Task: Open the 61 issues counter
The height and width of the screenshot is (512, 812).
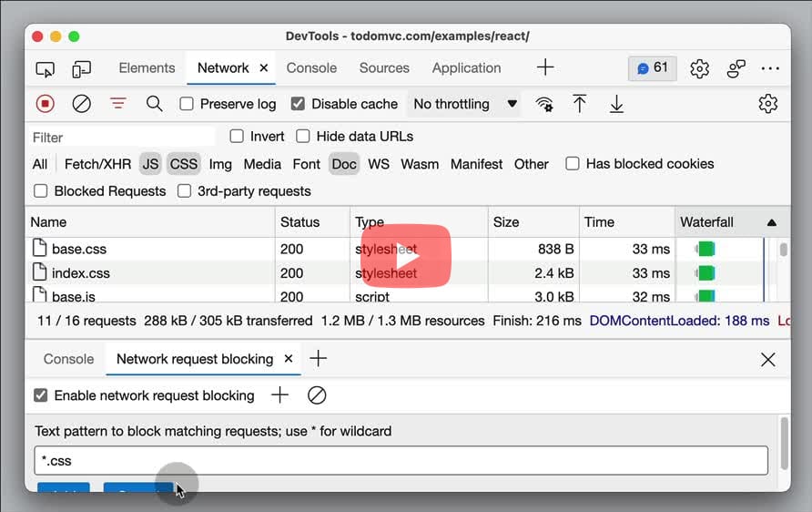Action: point(652,68)
